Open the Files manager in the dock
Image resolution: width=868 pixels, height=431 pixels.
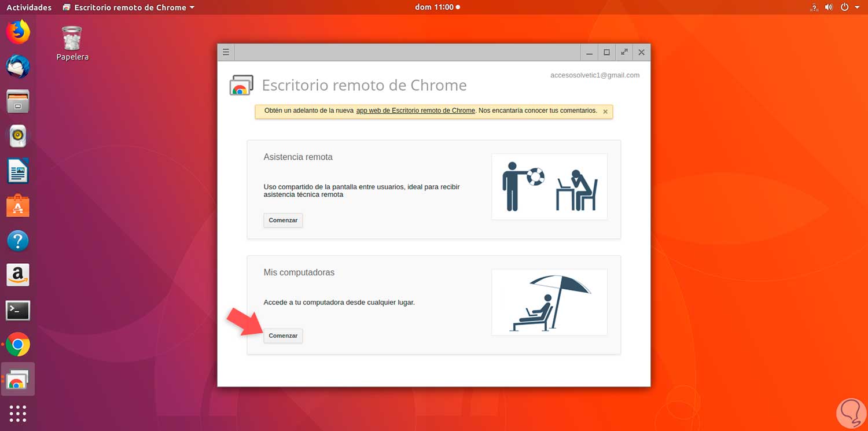(x=18, y=101)
